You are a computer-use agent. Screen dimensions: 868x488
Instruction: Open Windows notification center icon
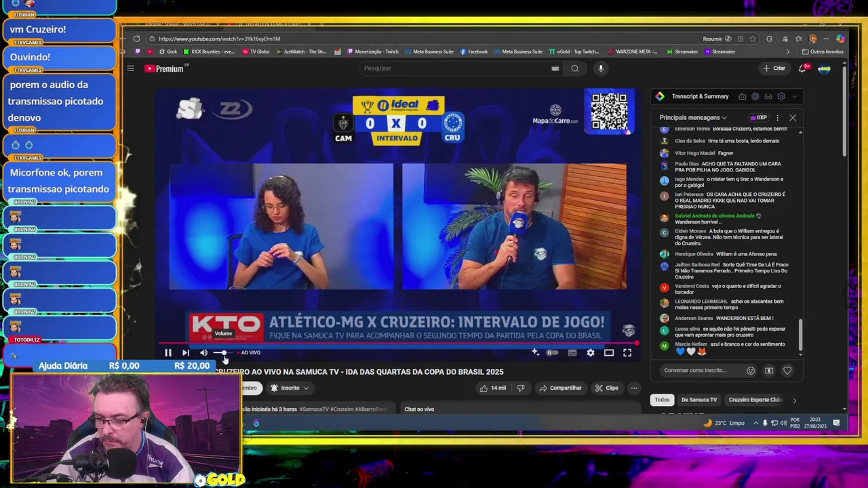[x=837, y=423]
